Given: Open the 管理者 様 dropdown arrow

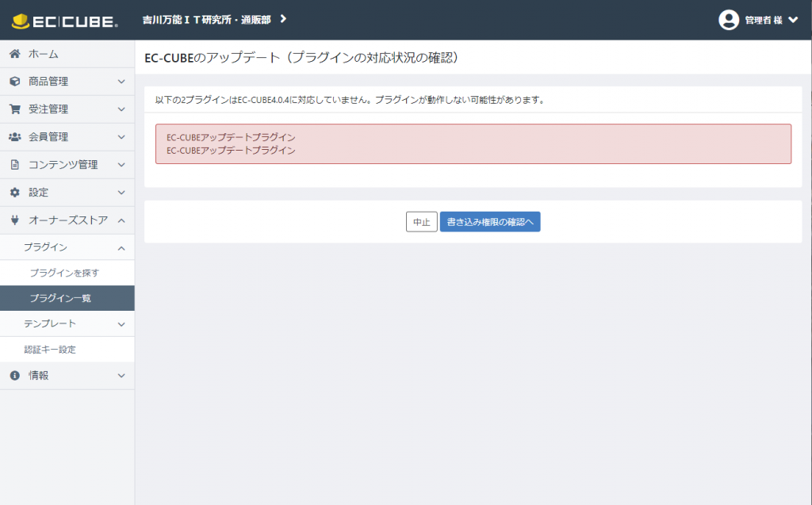Looking at the screenshot, I should click(x=793, y=20).
